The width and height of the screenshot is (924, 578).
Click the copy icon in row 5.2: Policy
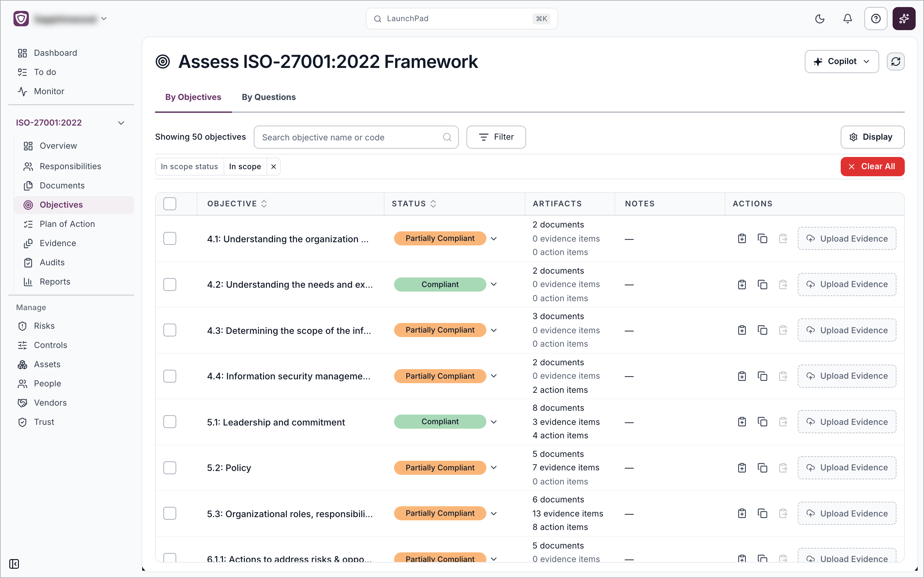(x=762, y=467)
